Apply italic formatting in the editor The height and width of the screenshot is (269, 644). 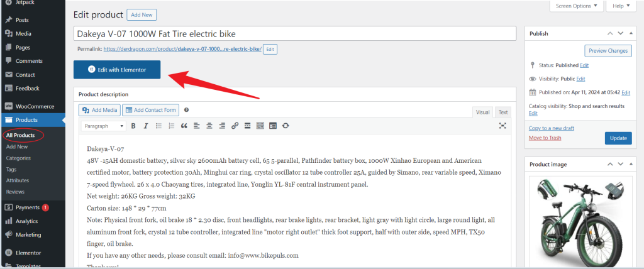coord(146,126)
